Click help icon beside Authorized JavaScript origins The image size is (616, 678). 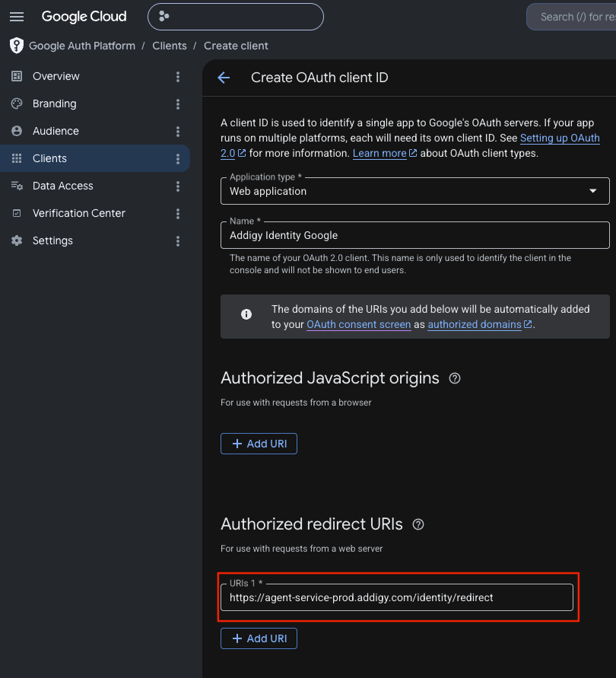[455, 378]
